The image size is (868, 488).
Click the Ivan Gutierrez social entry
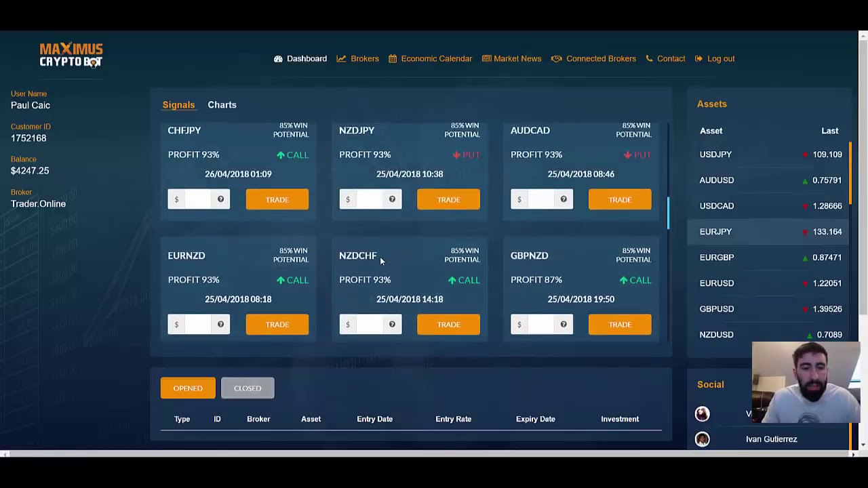[x=772, y=439]
